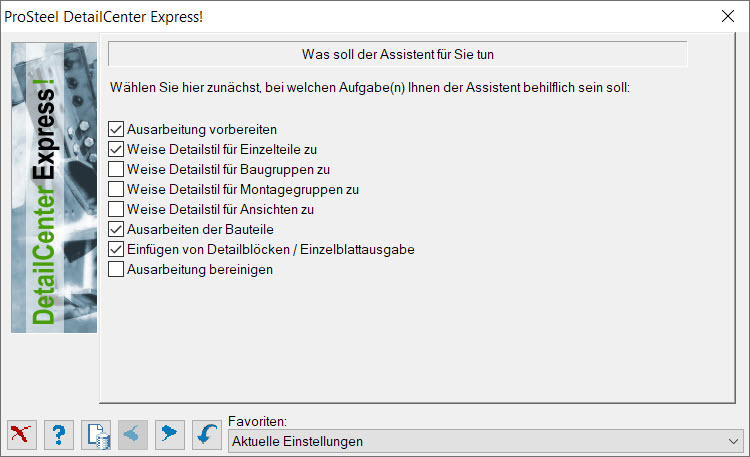Click the DetailCenter Express banner image
This screenshot has height=457, width=750.
click(54, 188)
